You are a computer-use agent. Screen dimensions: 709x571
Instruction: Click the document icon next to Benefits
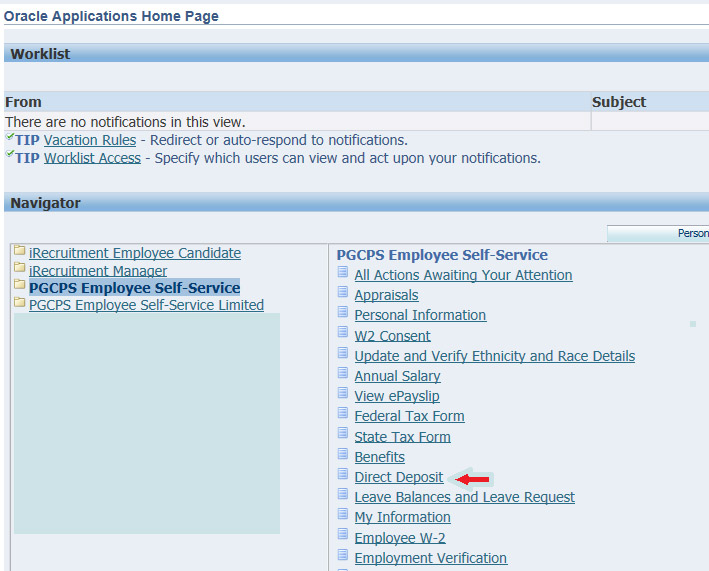coord(343,456)
